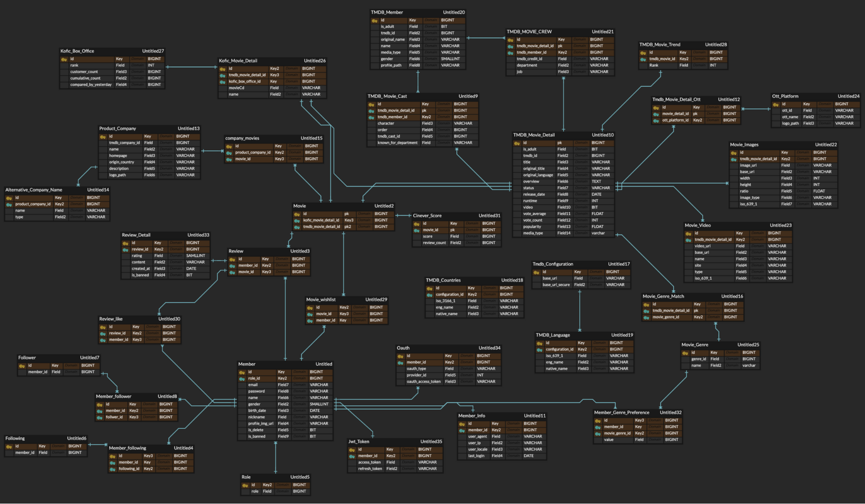Screen dimensions: 865x504
Task: Click the foreign key icon beside configuration_id in TMDB_Language
Action: coord(539,350)
